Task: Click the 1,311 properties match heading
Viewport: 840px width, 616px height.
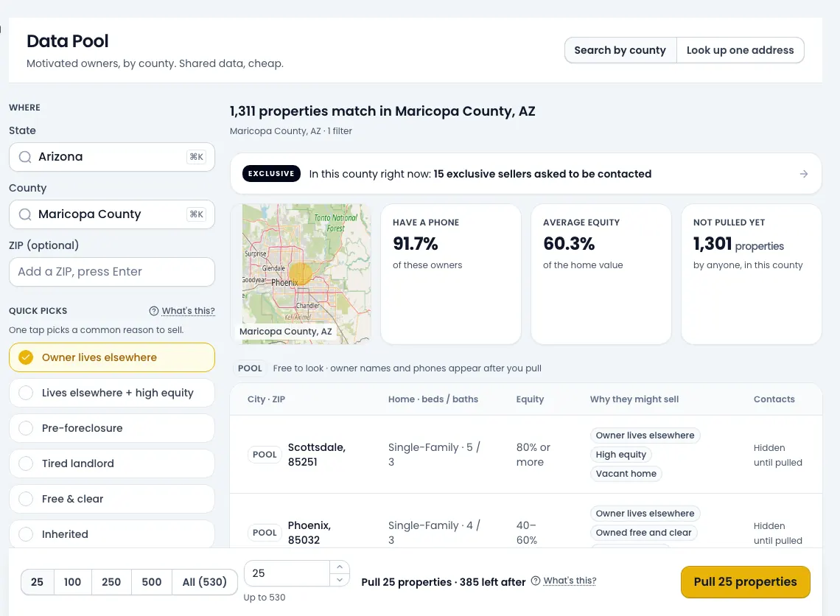Action: [x=382, y=111]
